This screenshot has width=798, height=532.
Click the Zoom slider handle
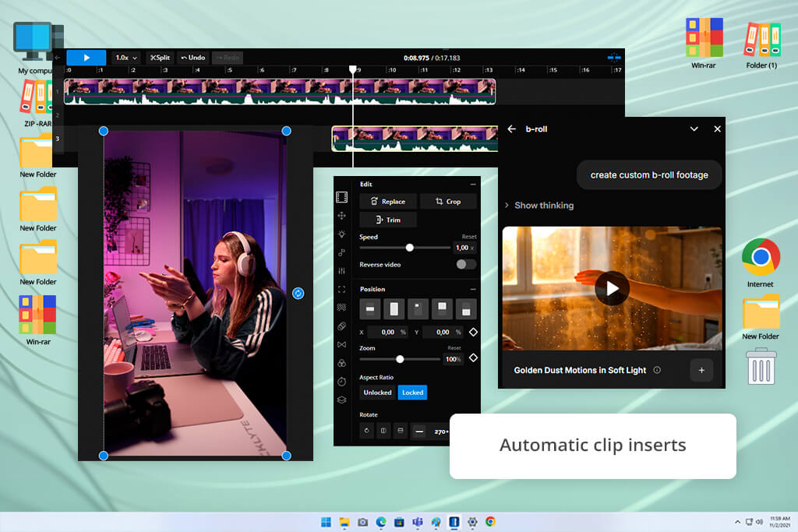point(400,359)
